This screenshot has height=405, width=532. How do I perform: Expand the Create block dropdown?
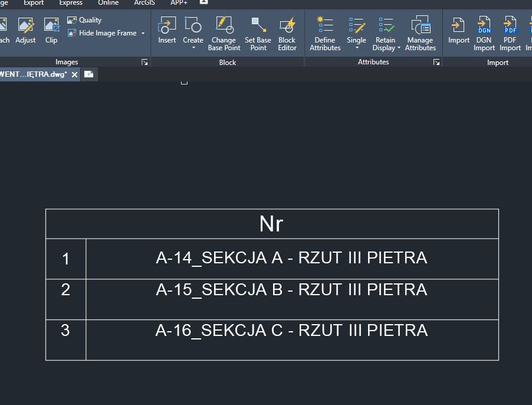coord(193,48)
